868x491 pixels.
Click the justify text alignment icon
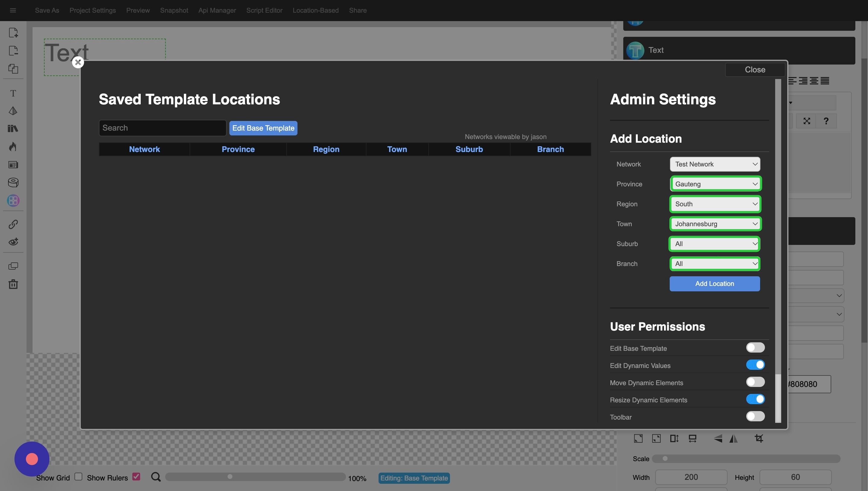tap(825, 81)
